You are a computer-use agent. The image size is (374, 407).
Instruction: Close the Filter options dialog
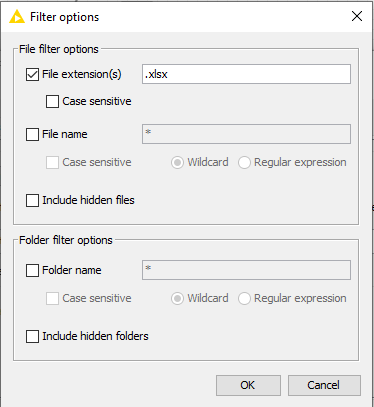[x=357, y=16]
